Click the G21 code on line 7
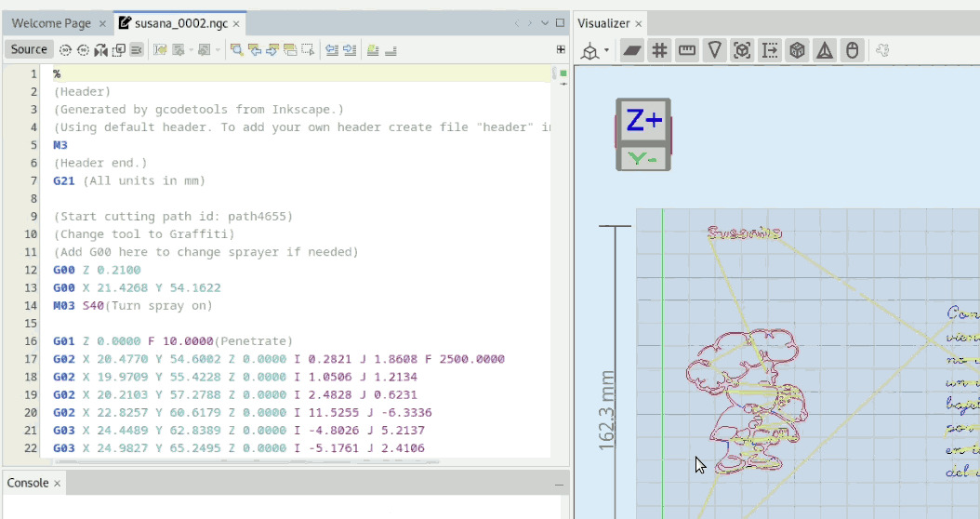 pos(64,180)
